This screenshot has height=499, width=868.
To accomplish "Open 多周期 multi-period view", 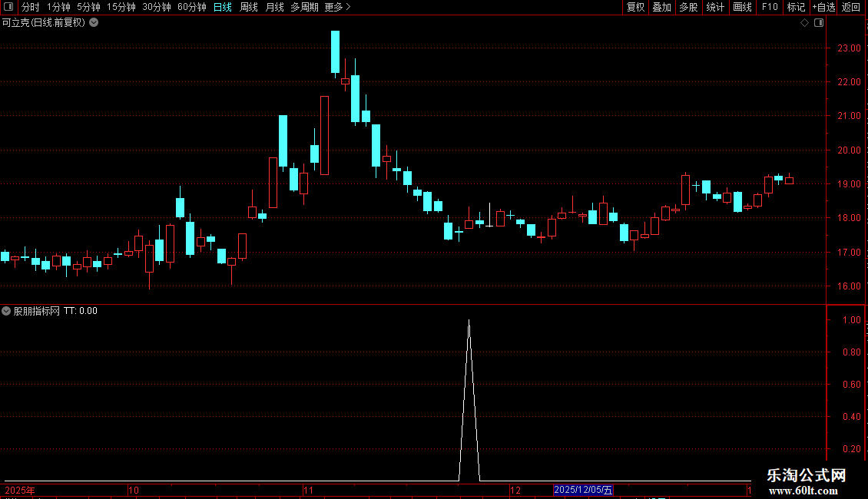I will 304,7.
